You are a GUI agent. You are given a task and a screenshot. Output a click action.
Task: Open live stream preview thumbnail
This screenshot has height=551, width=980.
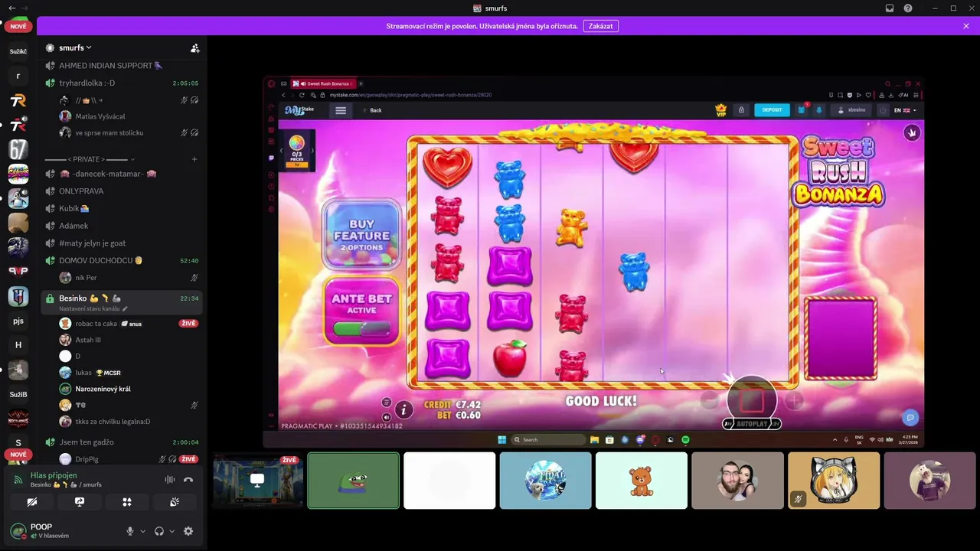pos(257,481)
